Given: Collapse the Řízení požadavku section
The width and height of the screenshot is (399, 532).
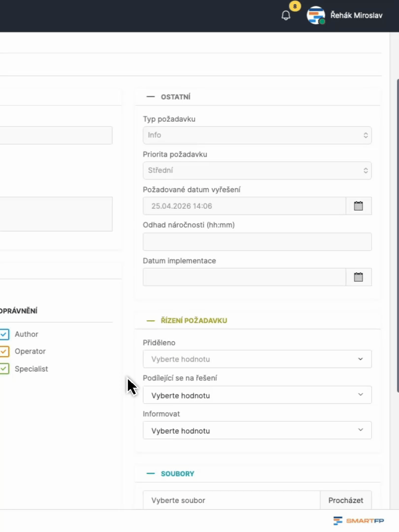Looking at the screenshot, I should tap(151, 321).
